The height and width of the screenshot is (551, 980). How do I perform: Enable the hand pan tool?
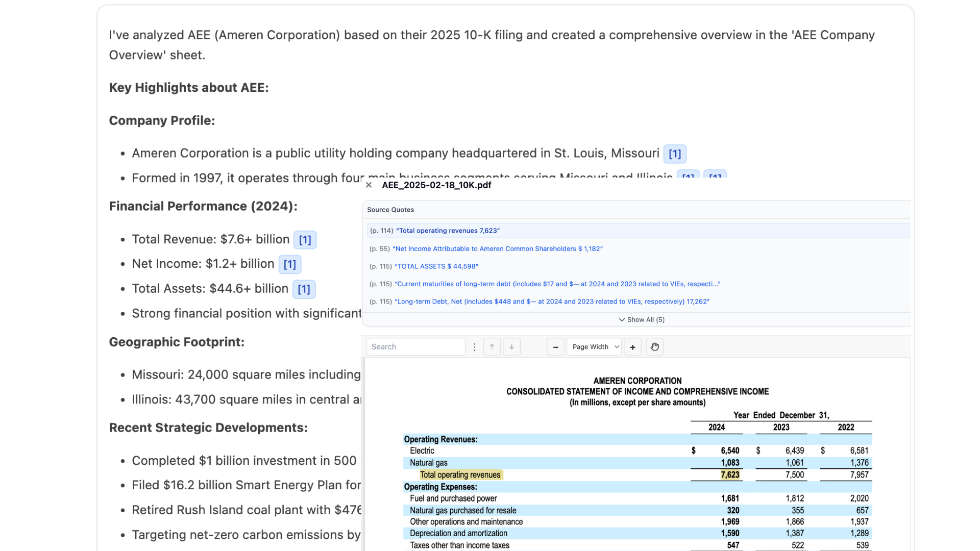point(654,347)
